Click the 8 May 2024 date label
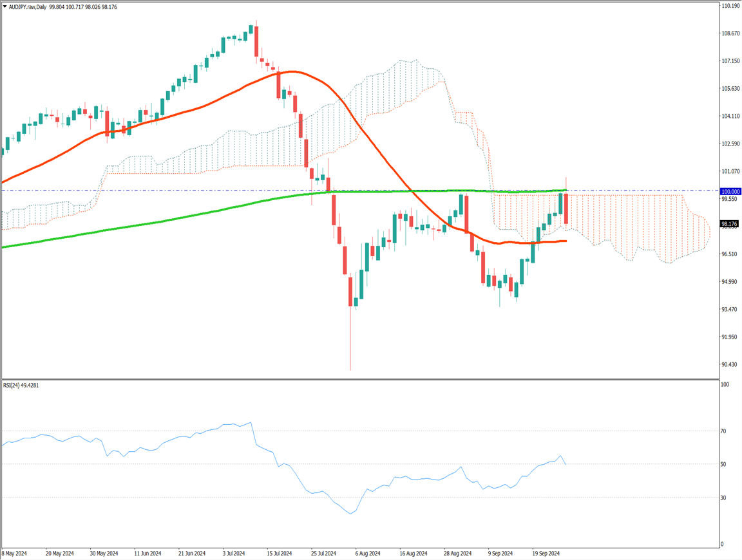This screenshot has width=742, height=560. click(x=15, y=553)
